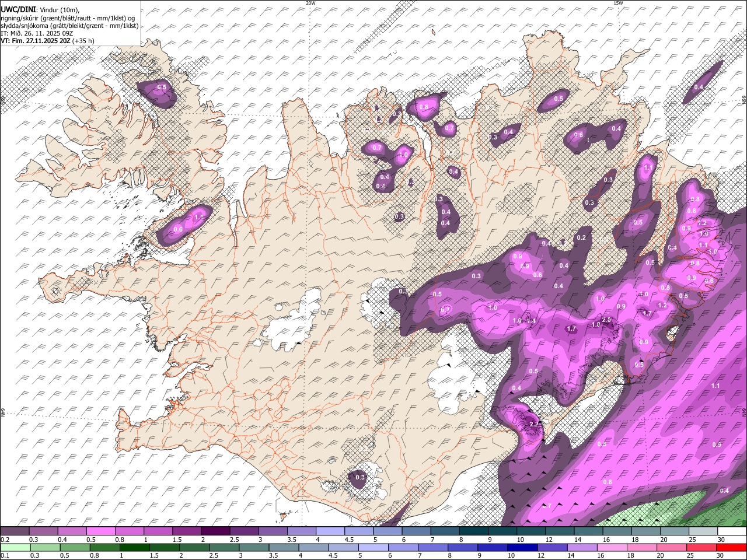Click the '0.1' label at the lower legend start
Viewport: 747px width, 560px height.
[5, 555]
